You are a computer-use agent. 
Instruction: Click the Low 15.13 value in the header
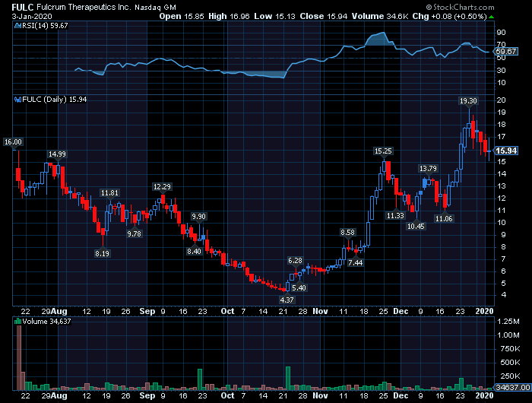274,16
